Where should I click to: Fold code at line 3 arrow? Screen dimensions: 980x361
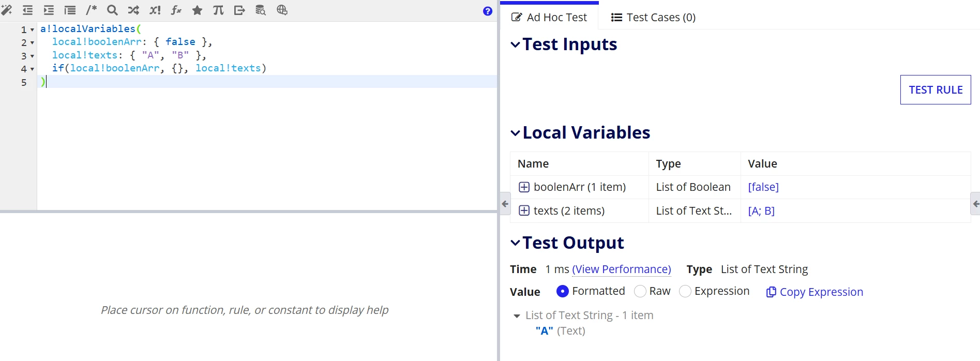tap(32, 56)
